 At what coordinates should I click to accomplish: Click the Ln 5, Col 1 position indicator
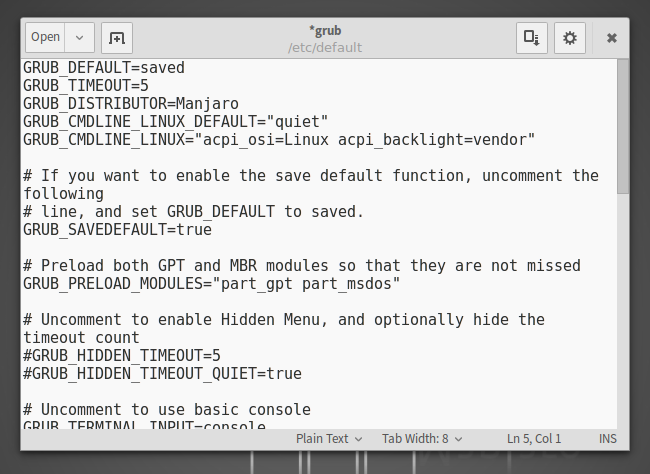click(534, 439)
